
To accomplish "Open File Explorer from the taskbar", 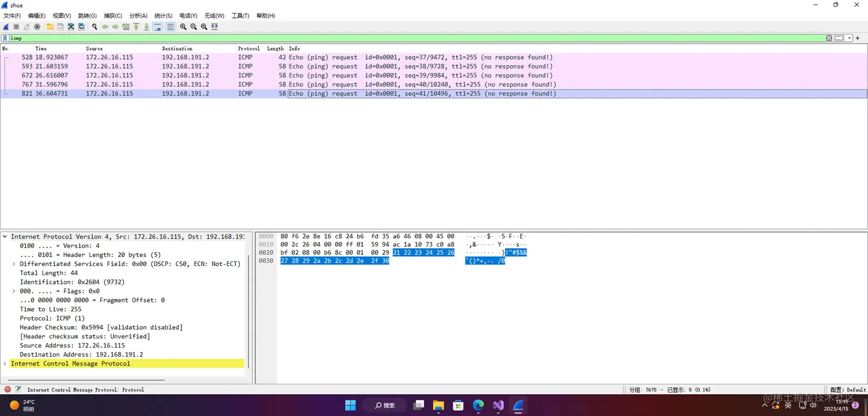I will tap(438, 405).
